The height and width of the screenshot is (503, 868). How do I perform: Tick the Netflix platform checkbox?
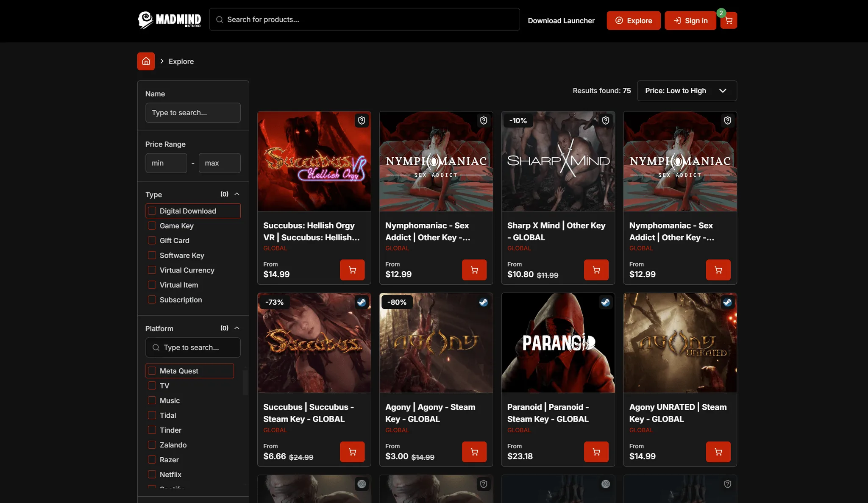click(x=152, y=475)
